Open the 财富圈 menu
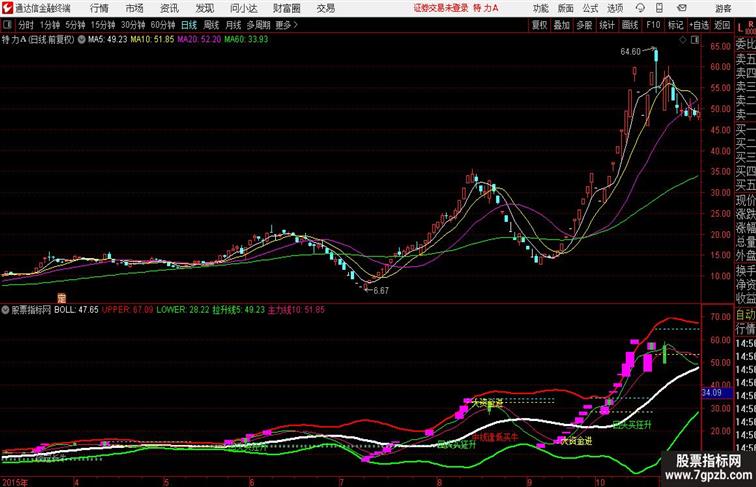 286,8
